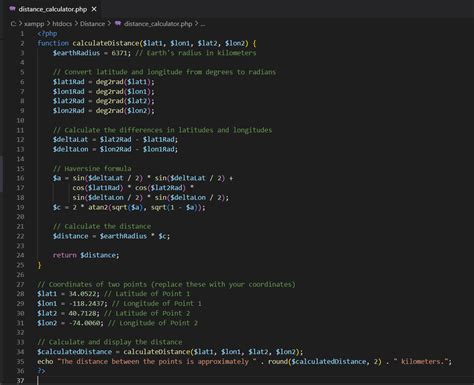Click the opening <?php tag

(x=47, y=34)
